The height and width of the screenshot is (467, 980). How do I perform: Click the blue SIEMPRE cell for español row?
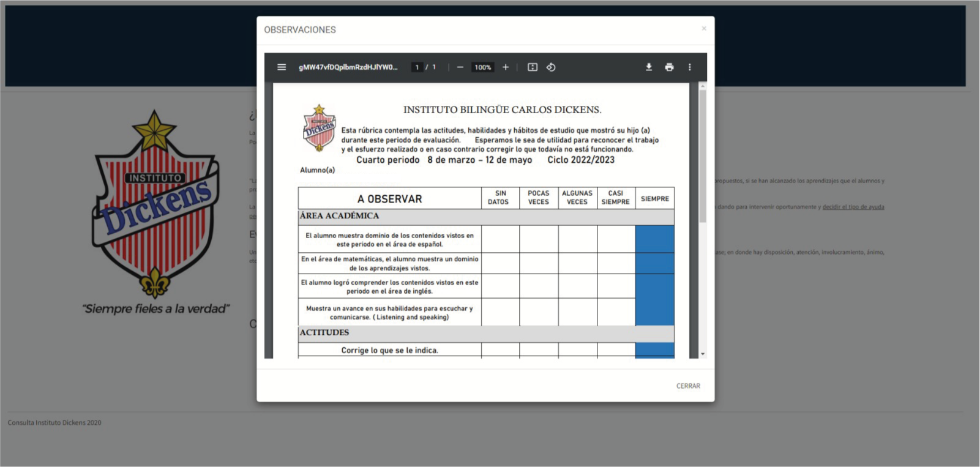click(654, 239)
